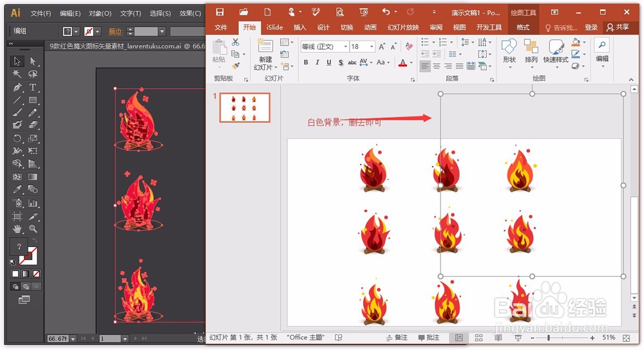Select the Lasso tool in Illustrator
Image resolution: width=644 pixels, height=350 pixels.
tap(33, 74)
